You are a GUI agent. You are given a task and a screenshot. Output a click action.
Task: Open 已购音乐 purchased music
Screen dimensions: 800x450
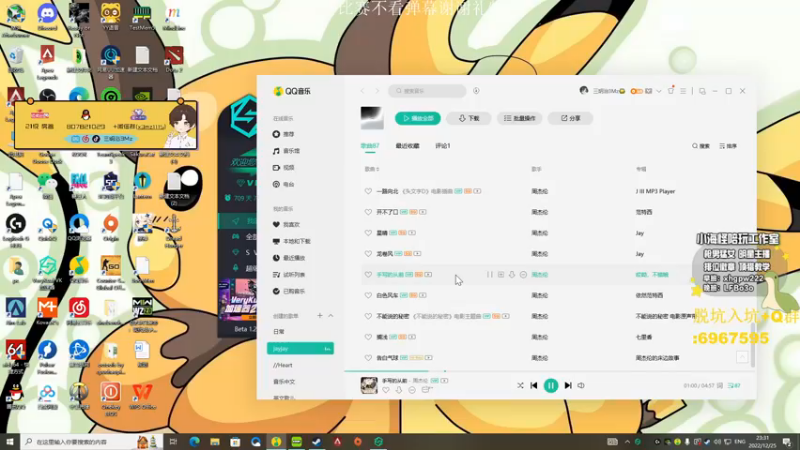click(x=289, y=291)
